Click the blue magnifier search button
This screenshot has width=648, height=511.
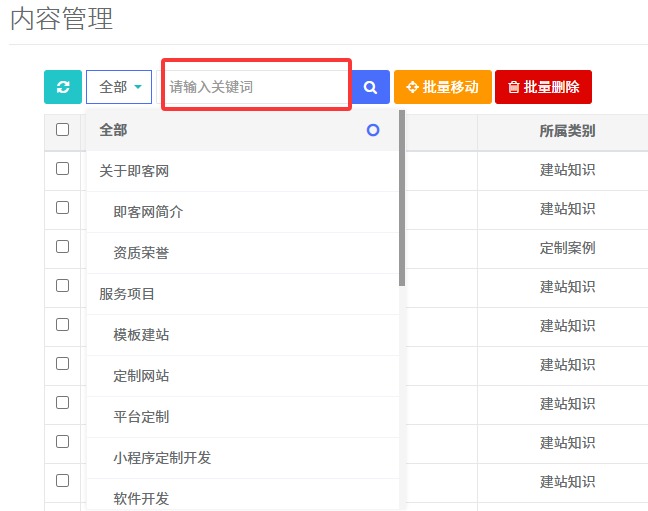point(370,87)
